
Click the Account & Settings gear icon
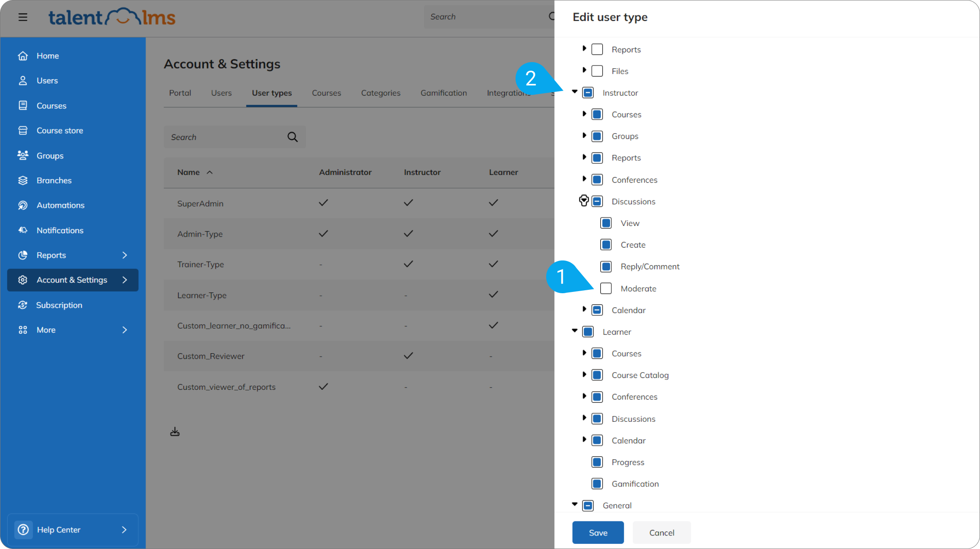click(x=23, y=280)
